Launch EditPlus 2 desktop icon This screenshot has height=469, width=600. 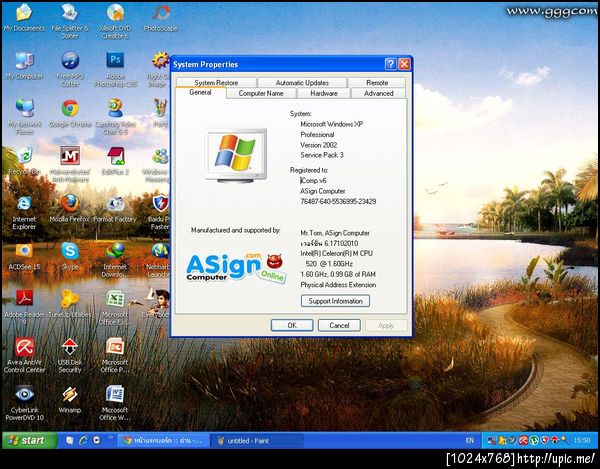click(x=115, y=161)
